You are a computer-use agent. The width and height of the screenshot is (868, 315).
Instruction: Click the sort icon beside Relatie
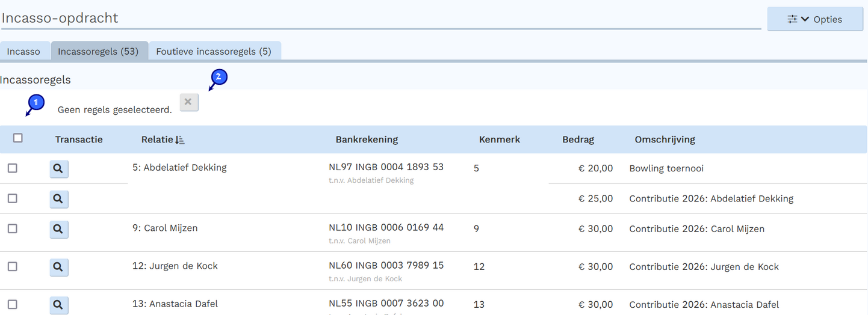point(180,140)
